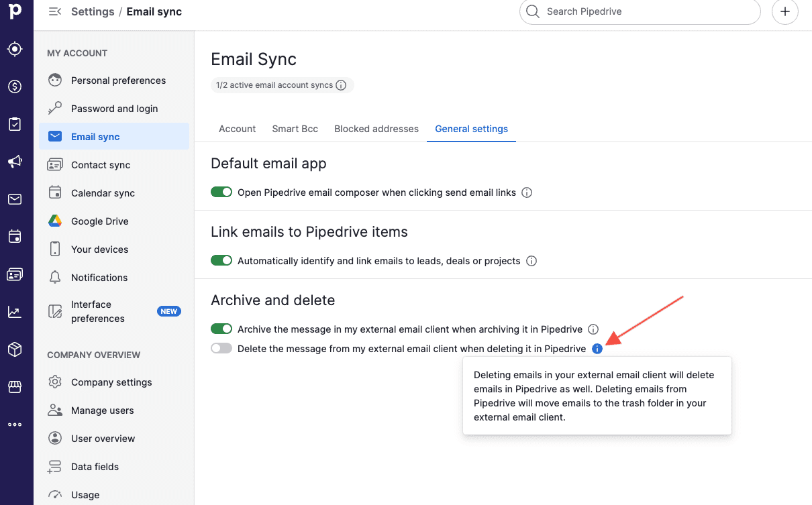Turn off automatic email linking toggle
Screen dimensions: 812x505
221,261
